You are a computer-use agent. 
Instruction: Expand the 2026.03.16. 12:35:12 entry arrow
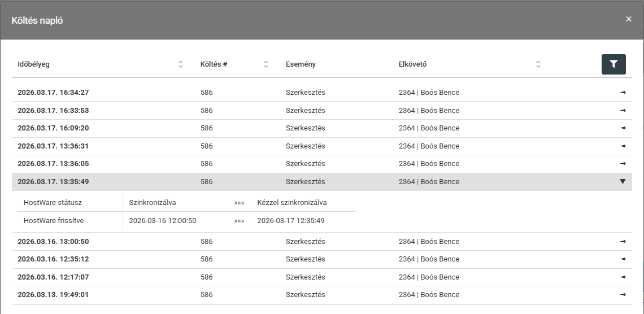click(x=623, y=259)
